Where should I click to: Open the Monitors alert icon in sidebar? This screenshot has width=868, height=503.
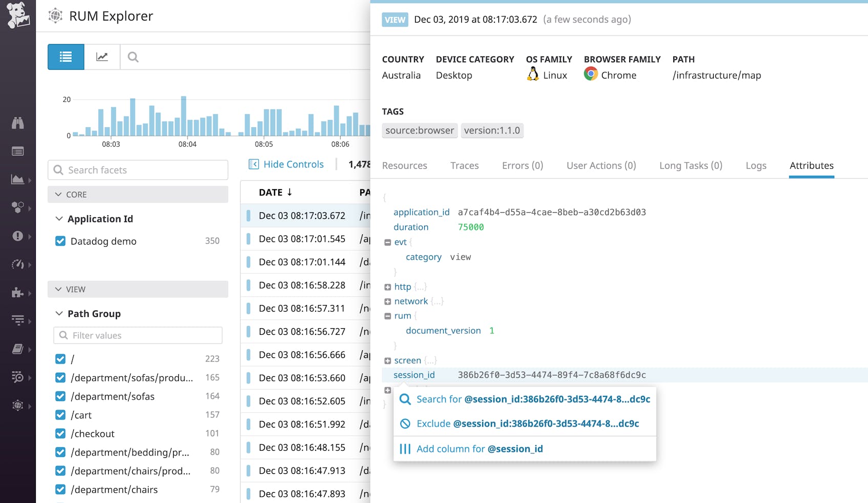pyautogui.click(x=18, y=236)
